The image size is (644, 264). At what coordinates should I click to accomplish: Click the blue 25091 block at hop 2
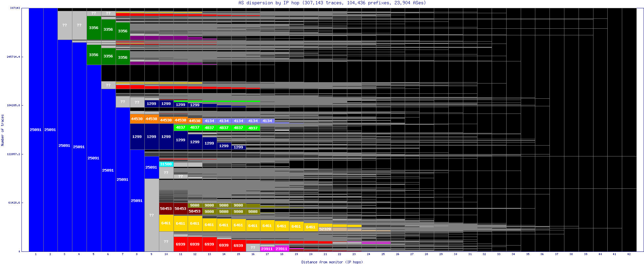(x=51, y=130)
